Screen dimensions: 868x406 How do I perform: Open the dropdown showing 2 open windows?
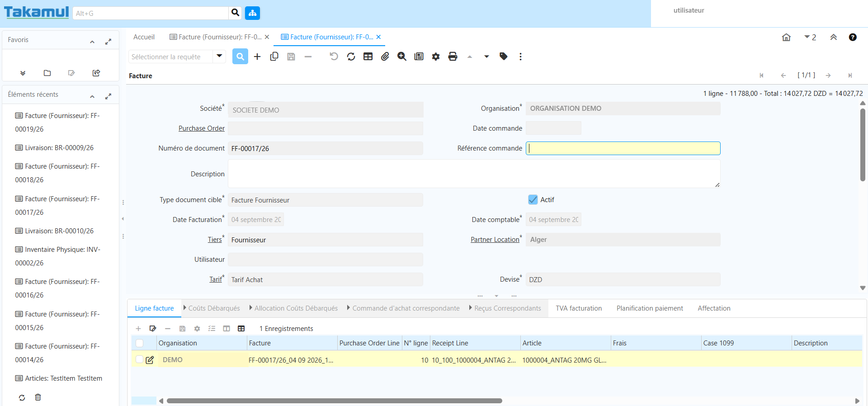pos(810,38)
